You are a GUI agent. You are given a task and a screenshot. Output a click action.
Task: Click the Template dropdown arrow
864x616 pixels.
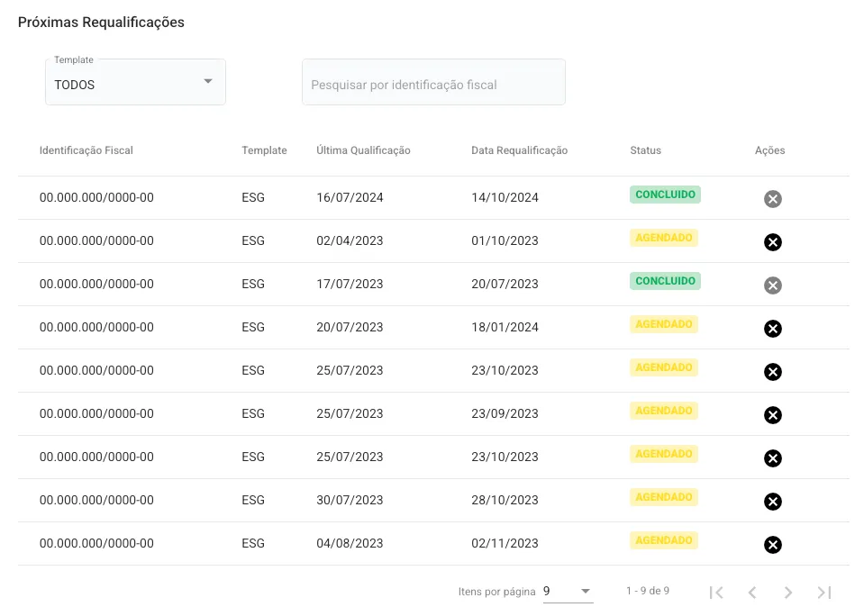click(208, 82)
